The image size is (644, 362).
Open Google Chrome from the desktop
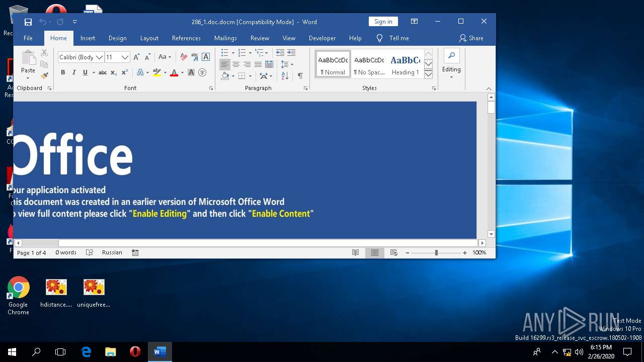[x=18, y=296]
